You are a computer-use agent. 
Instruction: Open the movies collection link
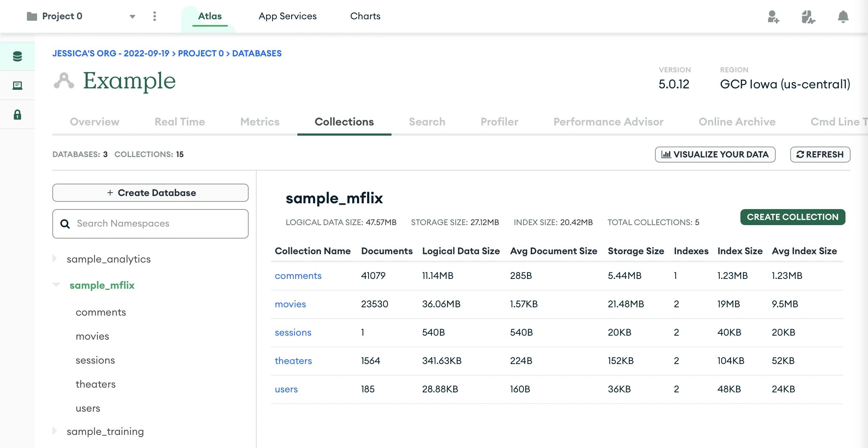coord(290,304)
